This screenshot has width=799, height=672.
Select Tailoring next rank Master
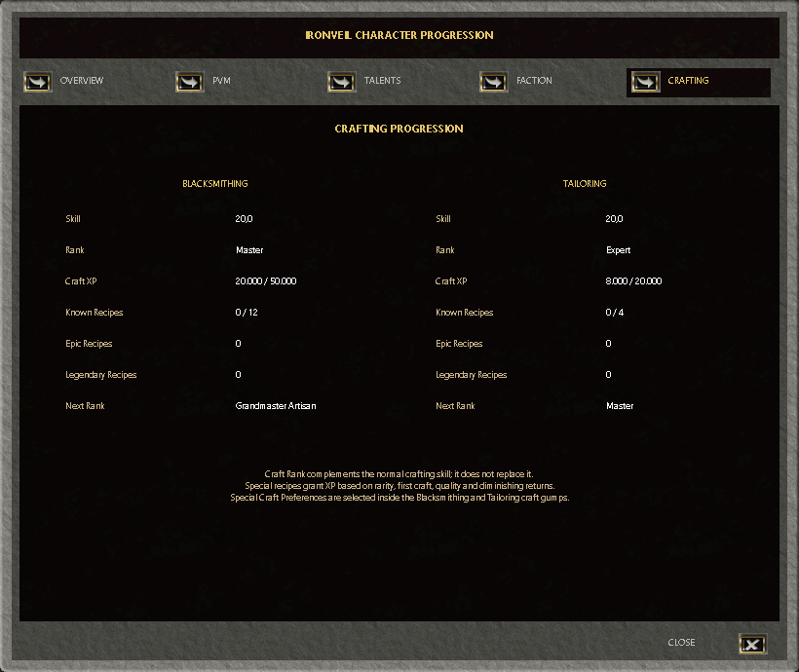point(620,406)
